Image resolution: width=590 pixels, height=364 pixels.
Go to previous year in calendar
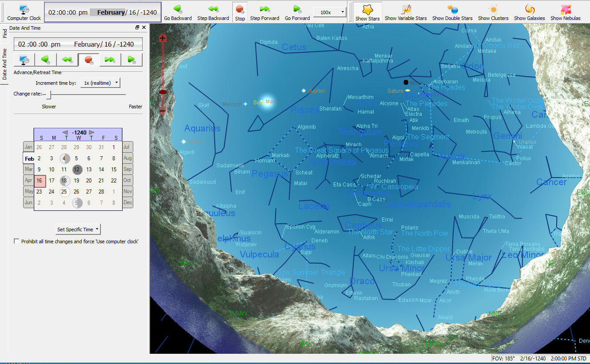pos(65,133)
